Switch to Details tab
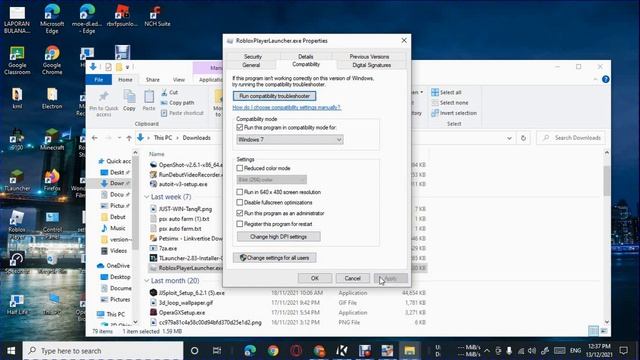 tap(305, 57)
